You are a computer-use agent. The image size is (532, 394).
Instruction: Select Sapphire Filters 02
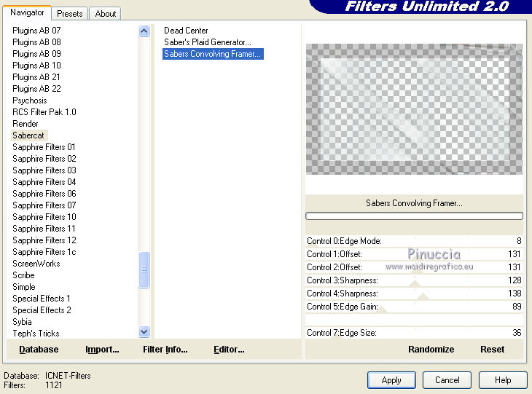point(44,158)
